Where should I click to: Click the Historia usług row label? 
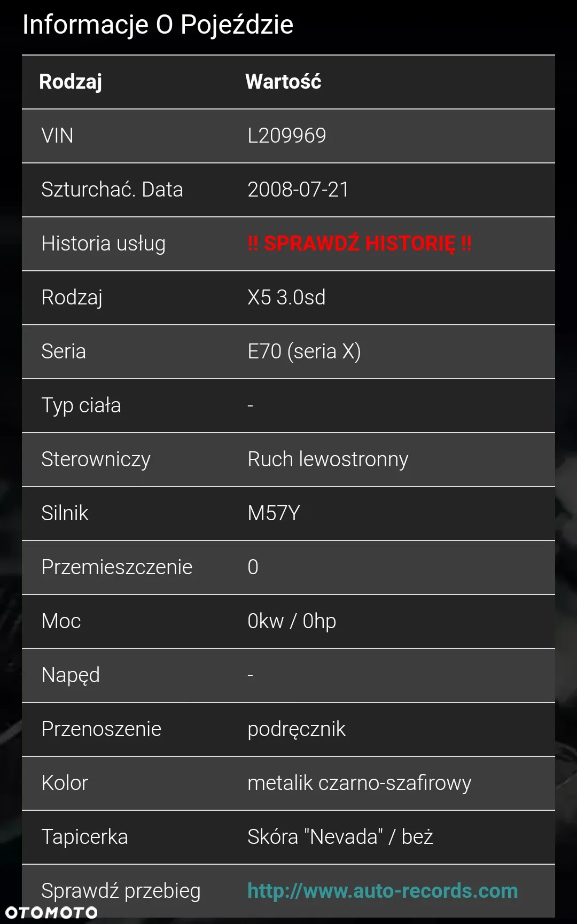[104, 244]
